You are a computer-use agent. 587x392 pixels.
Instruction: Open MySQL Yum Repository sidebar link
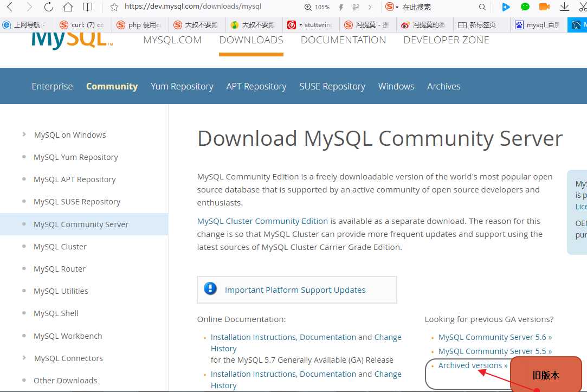[76, 157]
